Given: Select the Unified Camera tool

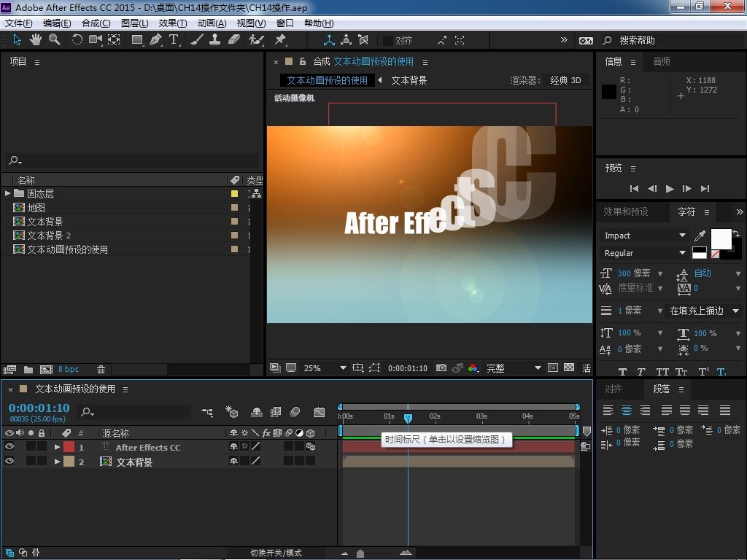Looking at the screenshot, I should 96,40.
